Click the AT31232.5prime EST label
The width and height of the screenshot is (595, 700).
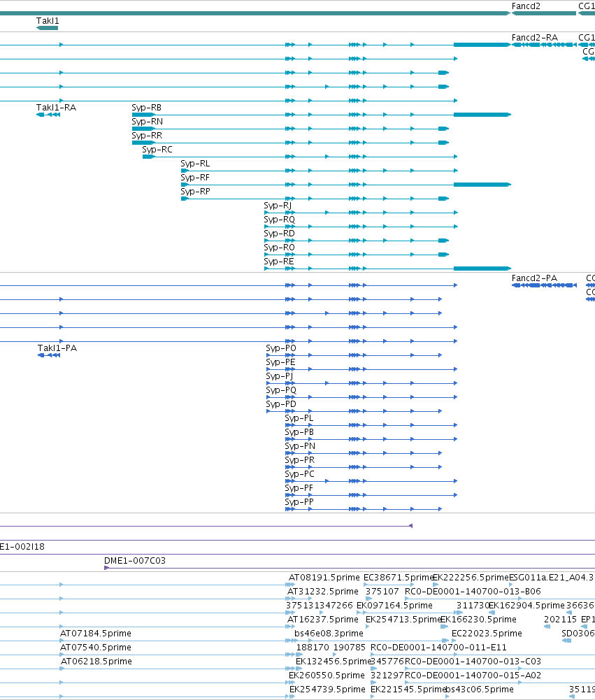click(323, 592)
